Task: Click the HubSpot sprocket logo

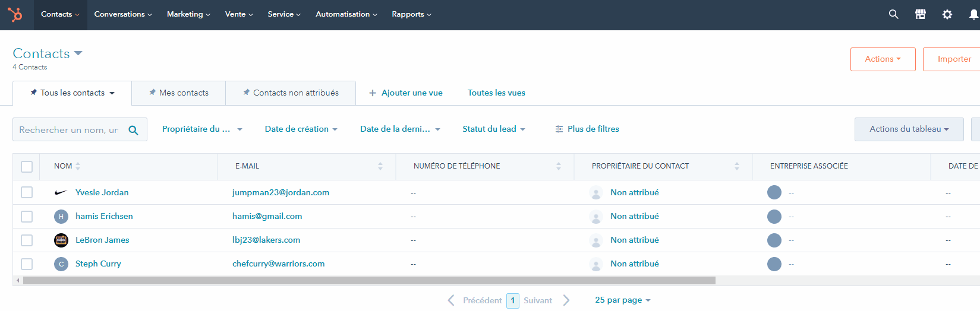Action: pos(15,14)
